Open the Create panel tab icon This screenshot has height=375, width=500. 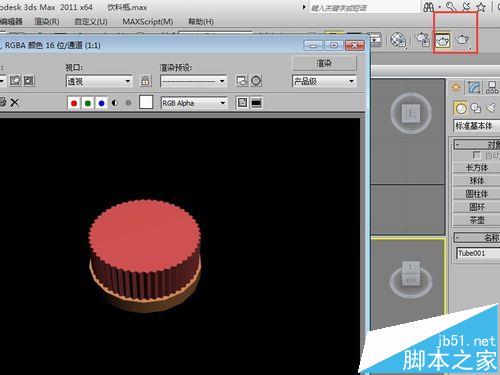pyautogui.click(x=456, y=87)
